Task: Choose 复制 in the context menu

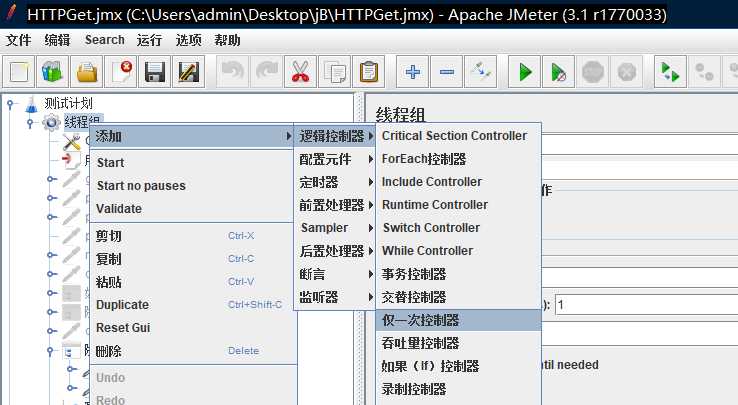Action: click(192, 259)
